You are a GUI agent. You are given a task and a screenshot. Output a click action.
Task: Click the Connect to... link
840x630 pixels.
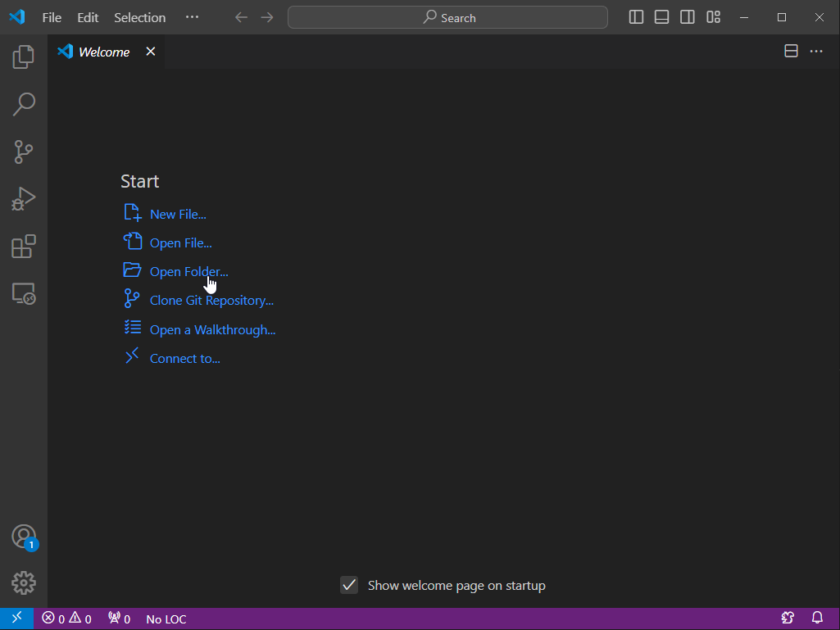point(185,358)
